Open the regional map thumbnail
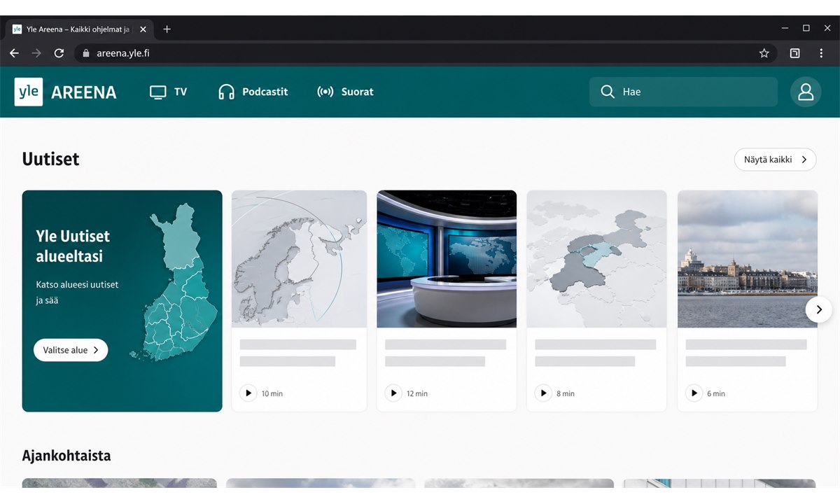Screen dimensions: 840x504 596,259
